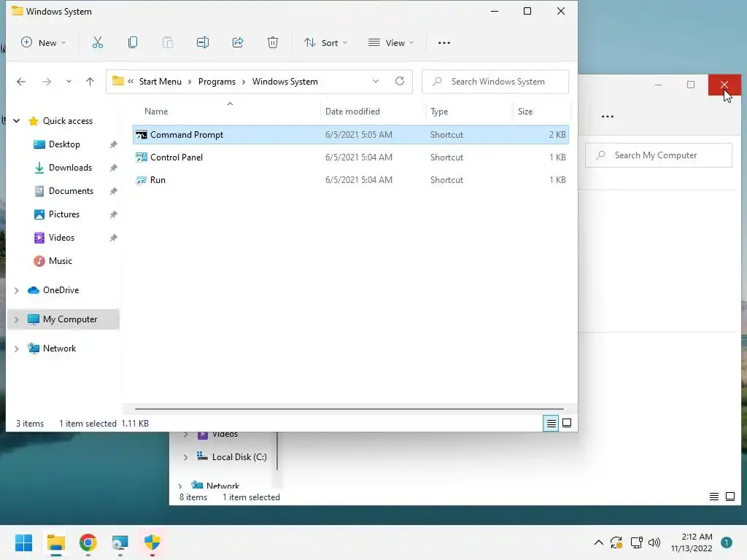
Task: Click the Share icon in toolbar
Action: [x=238, y=43]
